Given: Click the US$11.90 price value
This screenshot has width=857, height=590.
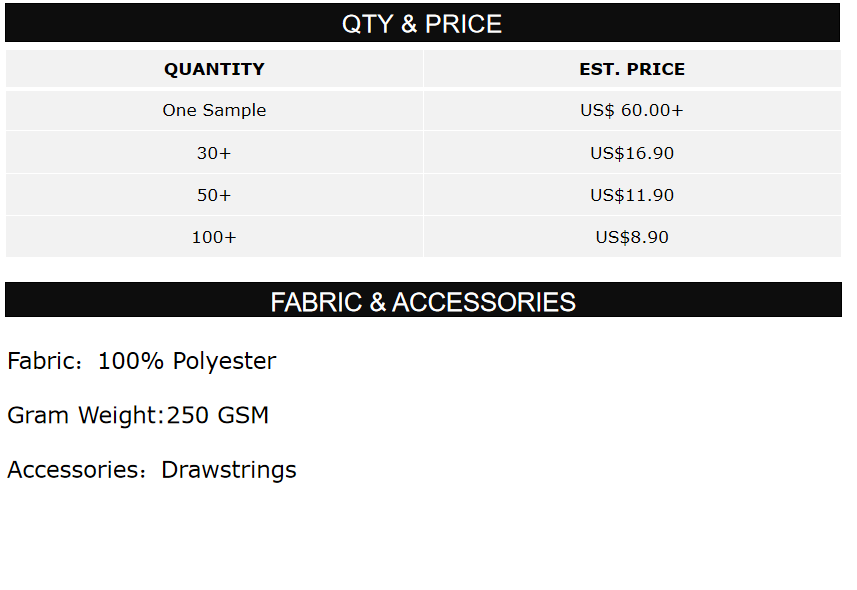Looking at the screenshot, I should (x=632, y=195).
